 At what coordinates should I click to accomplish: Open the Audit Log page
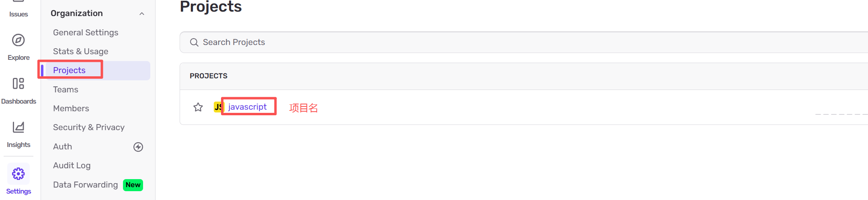pos(72,165)
